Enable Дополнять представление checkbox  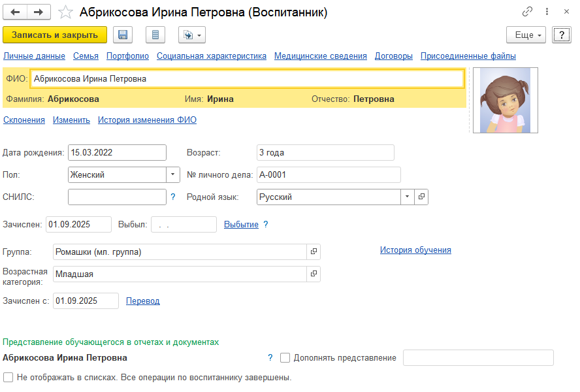285,358
